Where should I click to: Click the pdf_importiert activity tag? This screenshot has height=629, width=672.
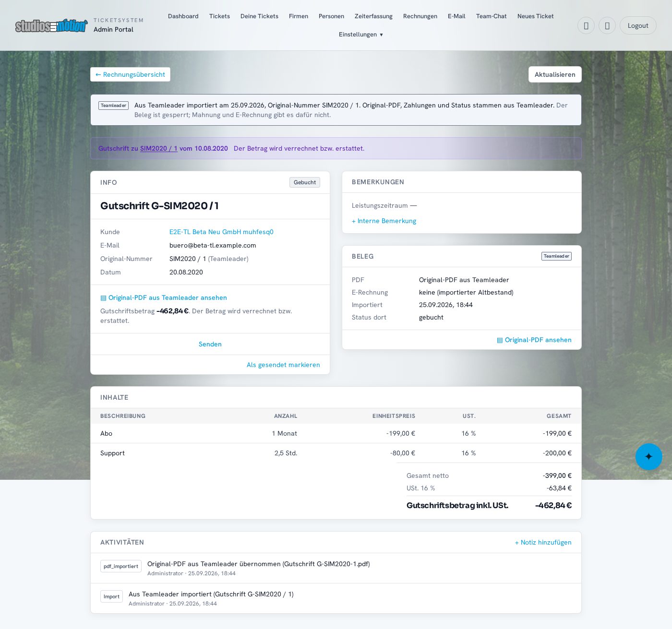pyautogui.click(x=121, y=566)
